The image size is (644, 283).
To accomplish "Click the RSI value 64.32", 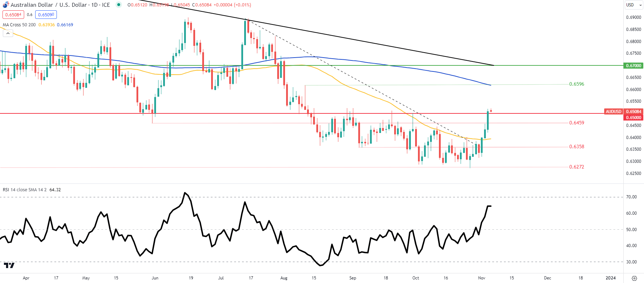I will click(55, 190).
